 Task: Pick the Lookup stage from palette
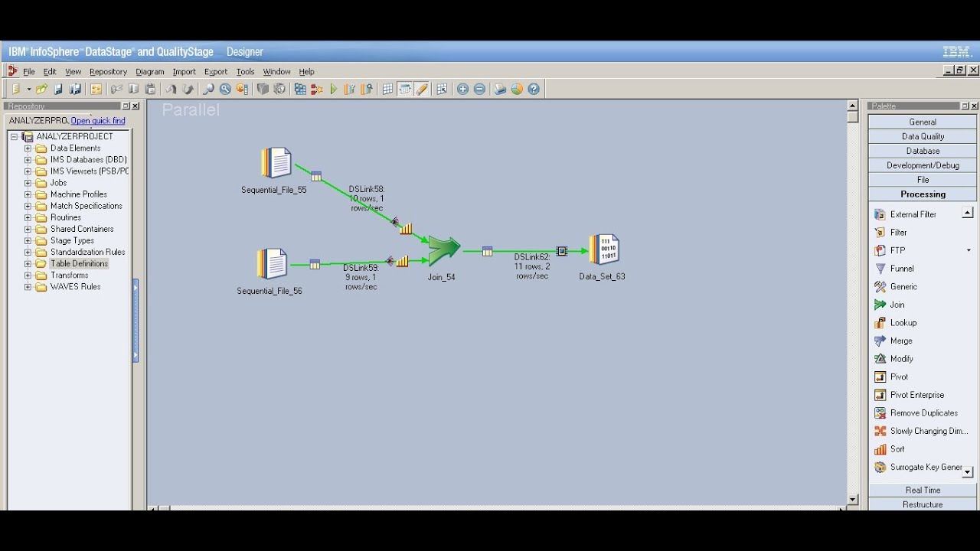[x=903, y=323]
